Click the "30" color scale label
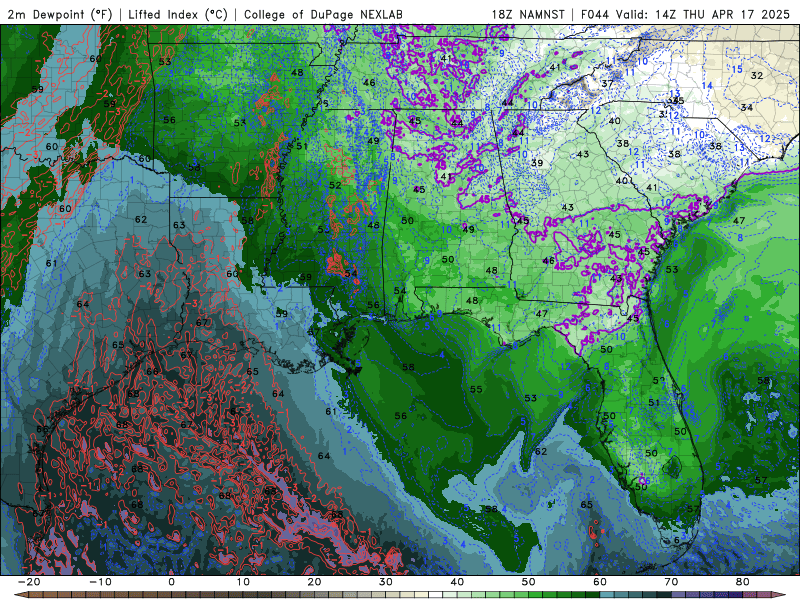800x600 pixels. coord(386,582)
